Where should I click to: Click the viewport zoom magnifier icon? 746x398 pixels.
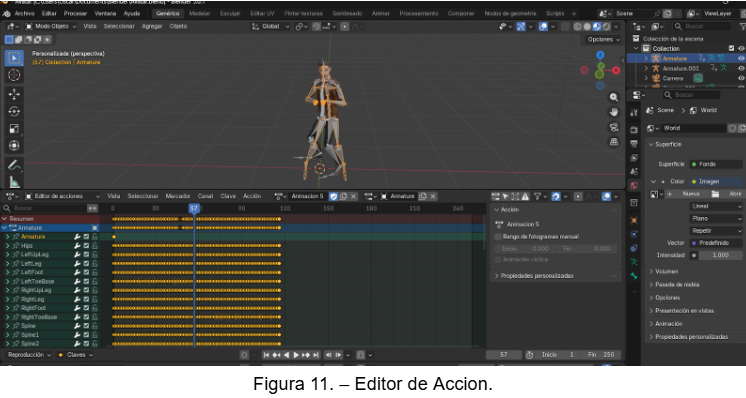point(614,97)
